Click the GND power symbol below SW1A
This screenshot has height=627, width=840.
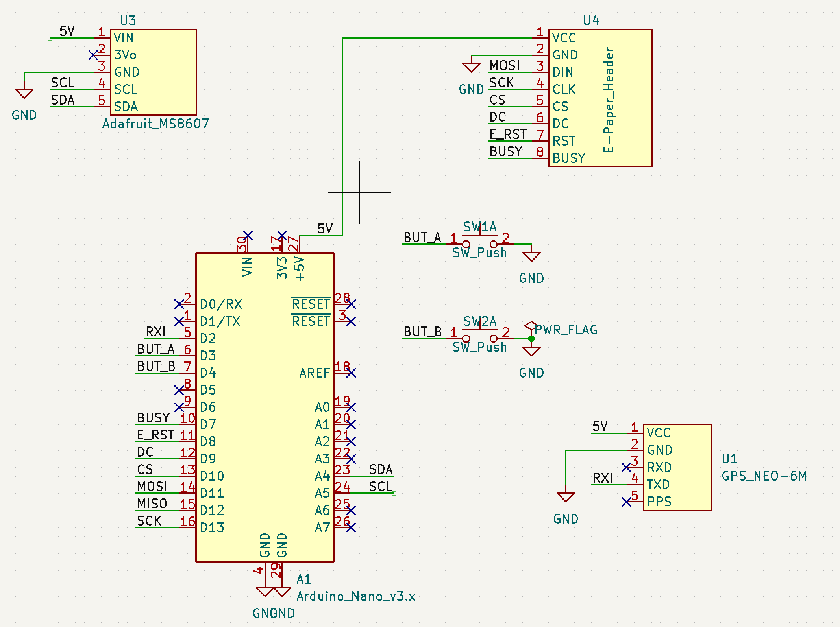pyautogui.click(x=531, y=257)
